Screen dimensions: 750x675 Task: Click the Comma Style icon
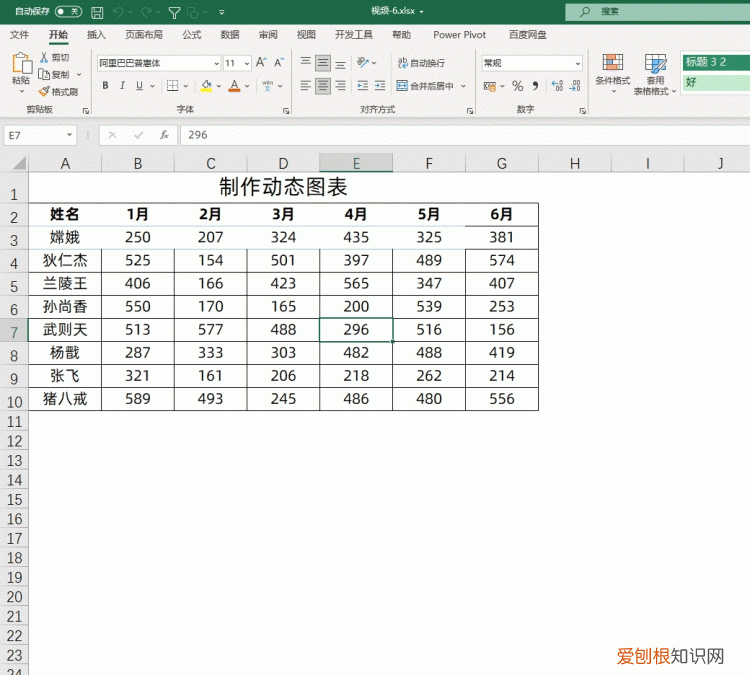(x=535, y=86)
